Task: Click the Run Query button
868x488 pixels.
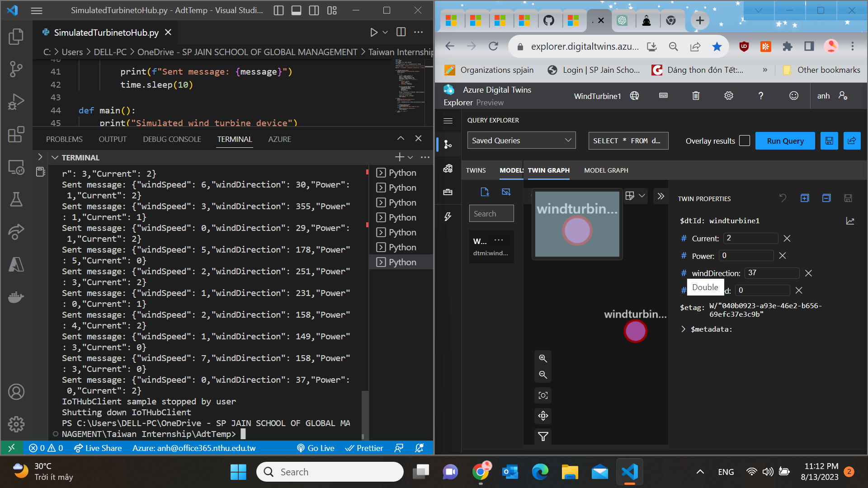Action: tap(785, 141)
